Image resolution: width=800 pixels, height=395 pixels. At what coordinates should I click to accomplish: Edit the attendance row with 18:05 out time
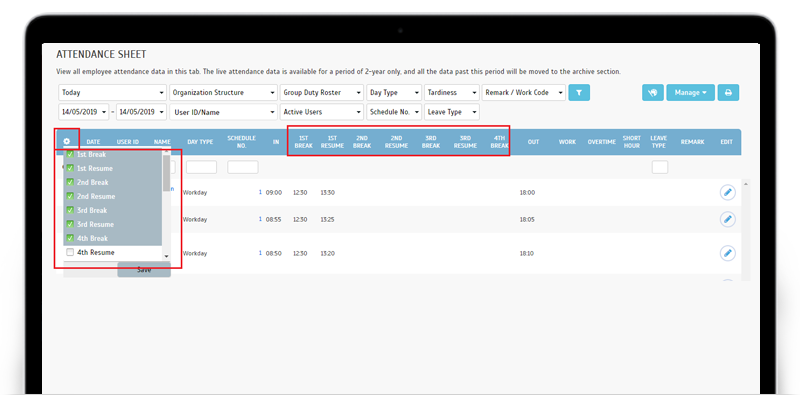728,219
